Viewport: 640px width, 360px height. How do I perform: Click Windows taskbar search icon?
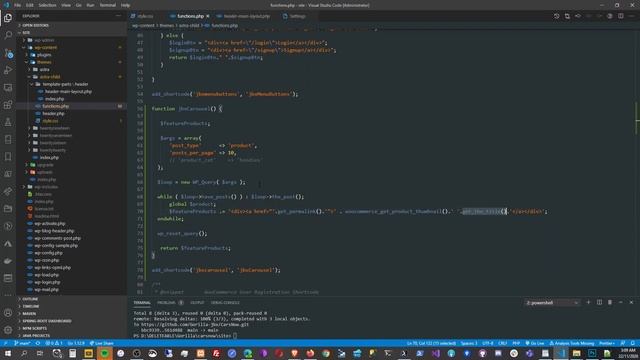coord(24,353)
